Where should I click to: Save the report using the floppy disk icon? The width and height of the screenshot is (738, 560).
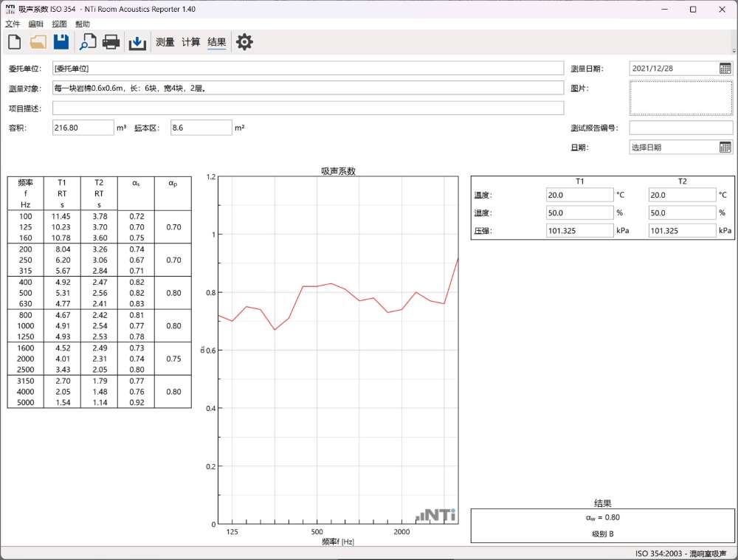click(x=61, y=42)
